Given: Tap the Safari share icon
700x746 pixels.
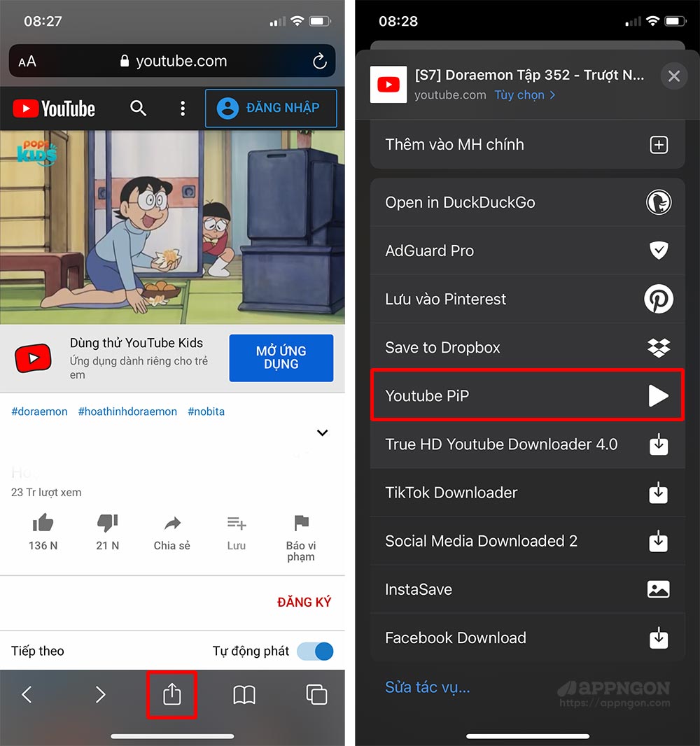Looking at the screenshot, I should (x=171, y=694).
